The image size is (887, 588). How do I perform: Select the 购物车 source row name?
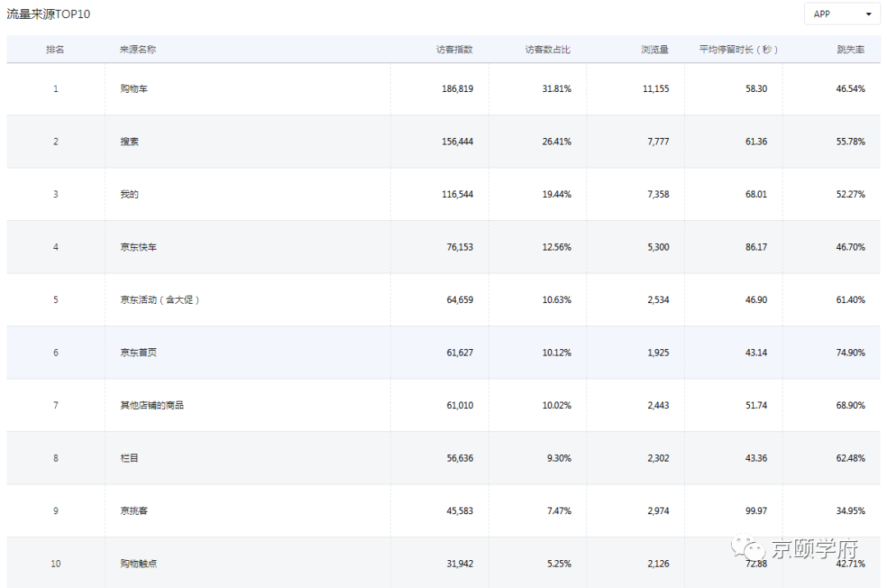click(134, 89)
